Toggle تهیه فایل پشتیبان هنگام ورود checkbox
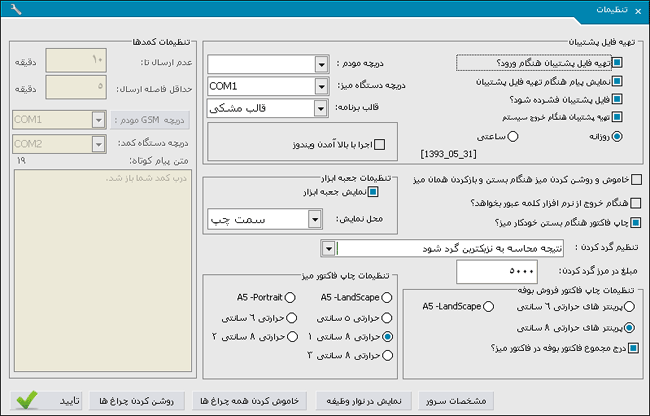650x416 pixels. point(617,62)
